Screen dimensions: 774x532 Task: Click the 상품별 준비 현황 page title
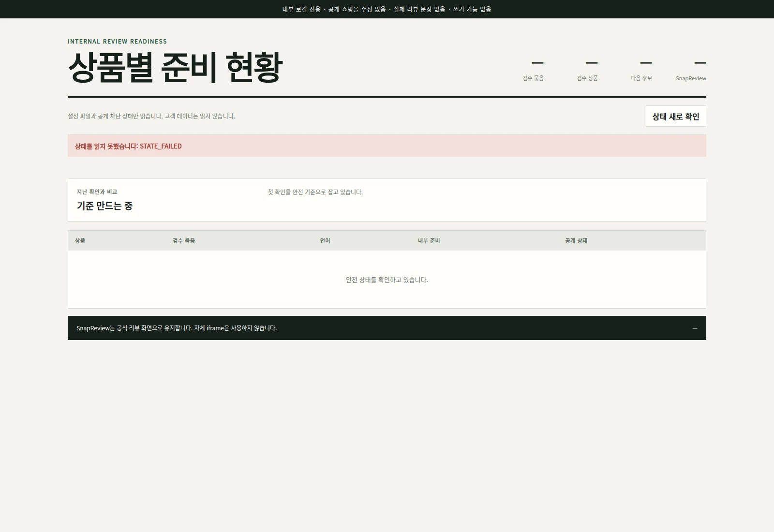click(x=175, y=67)
